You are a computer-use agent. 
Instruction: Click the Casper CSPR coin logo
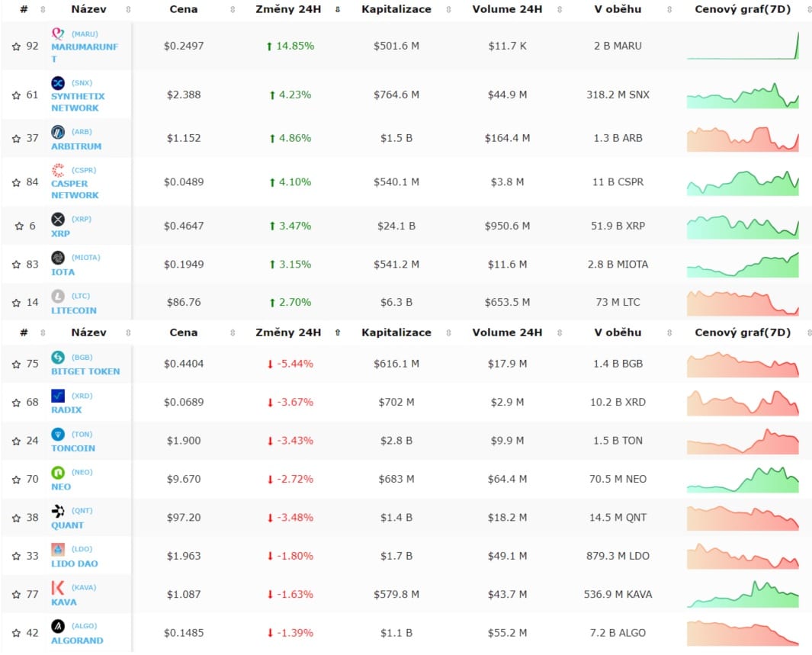[58, 170]
